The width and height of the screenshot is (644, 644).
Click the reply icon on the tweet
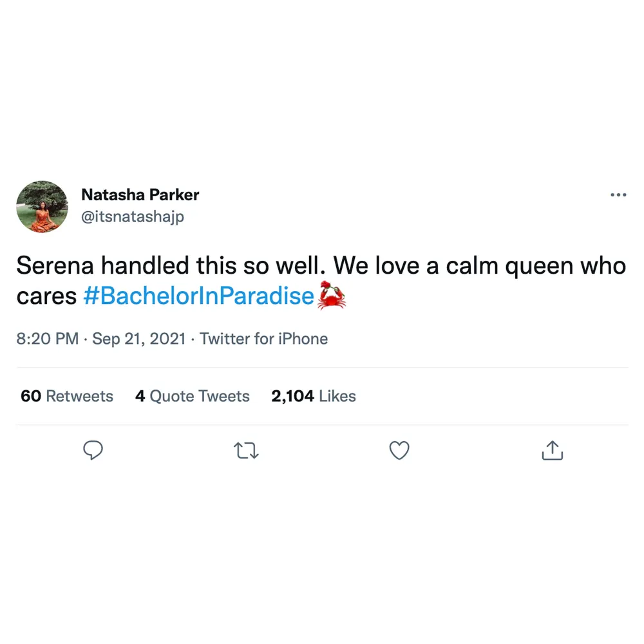click(x=93, y=451)
